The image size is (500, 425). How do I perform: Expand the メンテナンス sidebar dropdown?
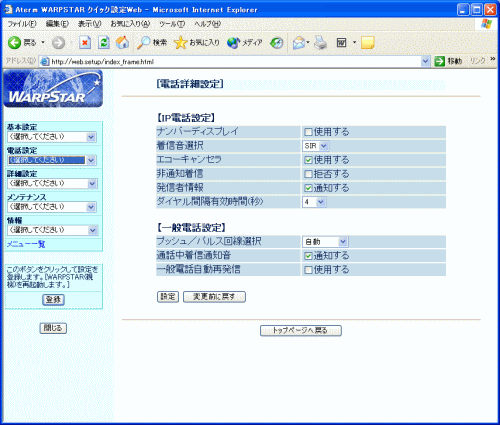click(52, 207)
